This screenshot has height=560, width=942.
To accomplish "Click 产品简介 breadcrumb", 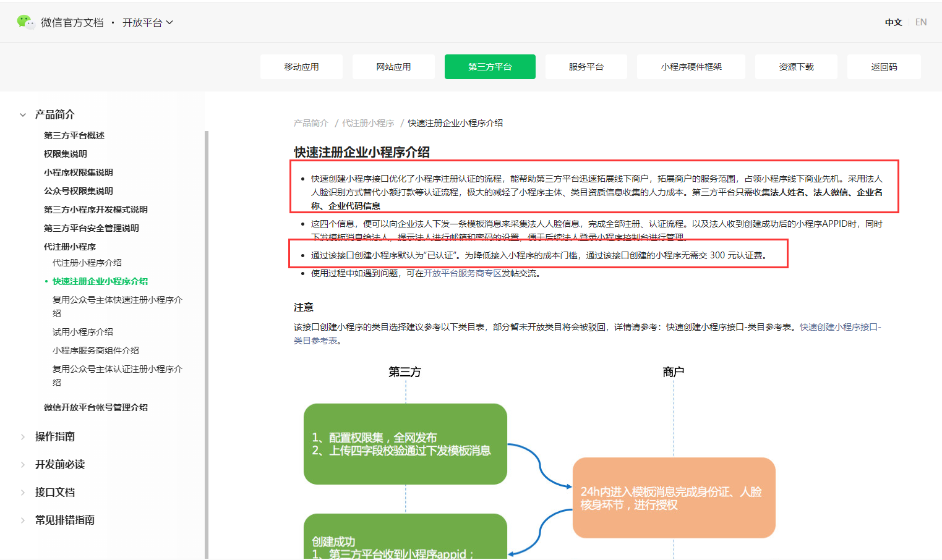I will pos(311,123).
